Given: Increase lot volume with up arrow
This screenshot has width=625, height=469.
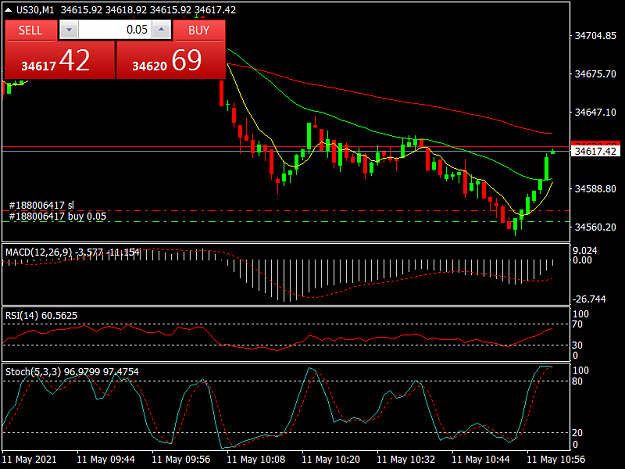Looking at the screenshot, I should (x=161, y=30).
